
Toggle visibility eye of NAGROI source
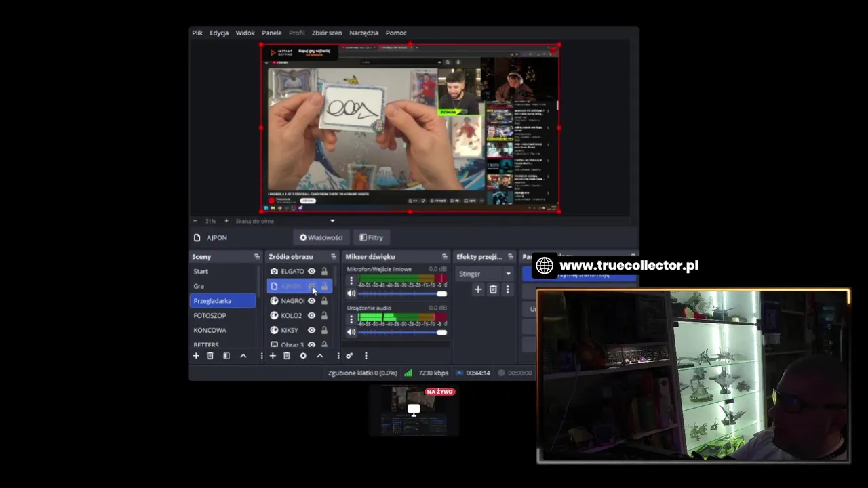pyautogui.click(x=311, y=300)
